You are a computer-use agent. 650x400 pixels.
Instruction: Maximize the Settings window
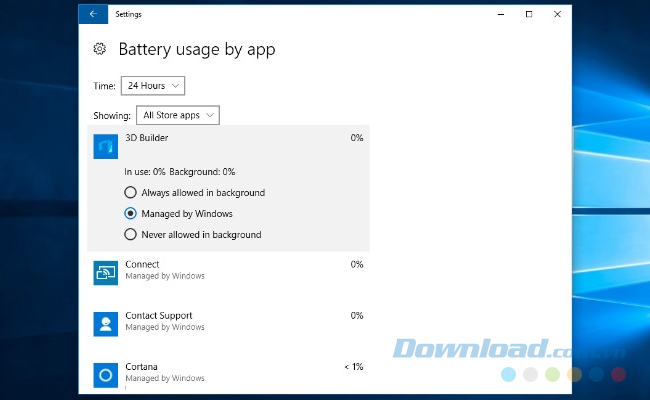[529, 14]
